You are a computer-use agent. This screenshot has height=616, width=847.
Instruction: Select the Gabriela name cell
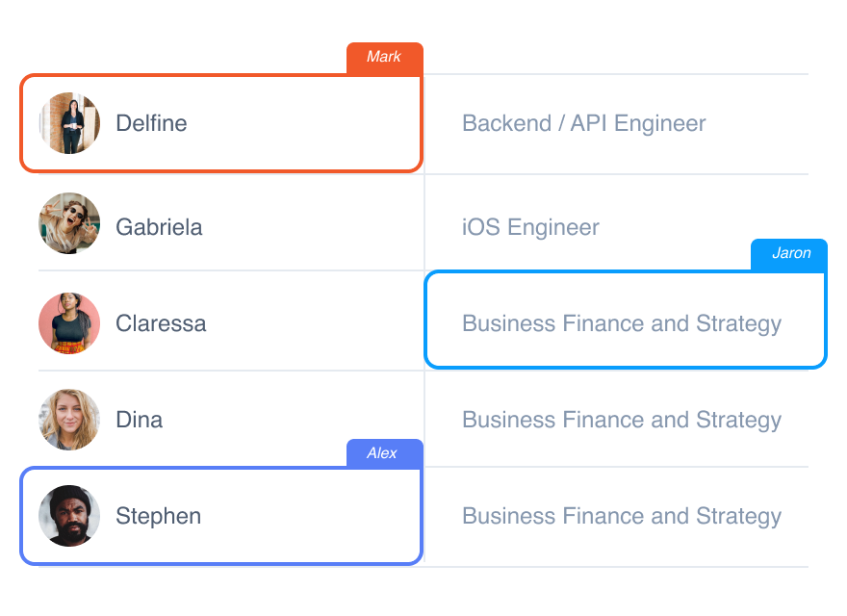(231, 222)
